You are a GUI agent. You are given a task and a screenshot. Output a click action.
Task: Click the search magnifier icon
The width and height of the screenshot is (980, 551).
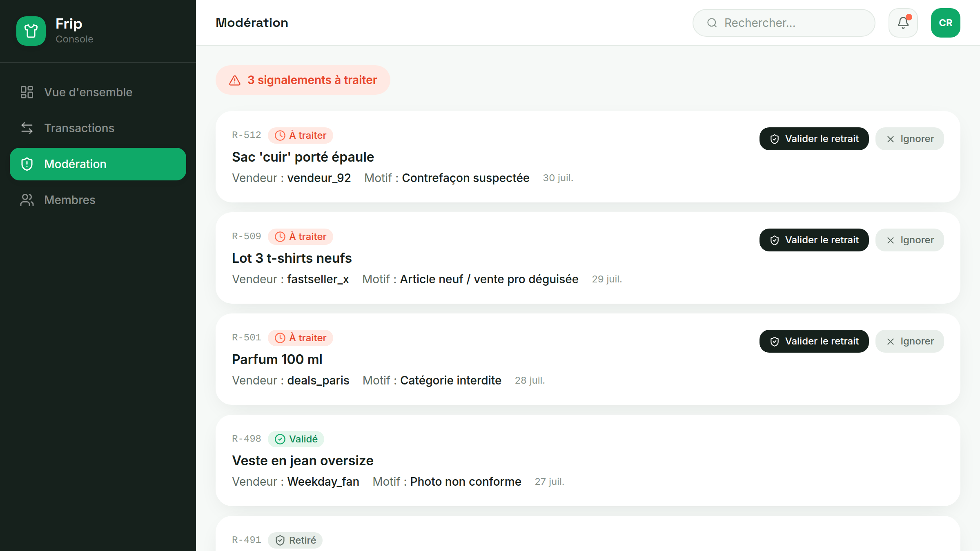[x=712, y=23]
